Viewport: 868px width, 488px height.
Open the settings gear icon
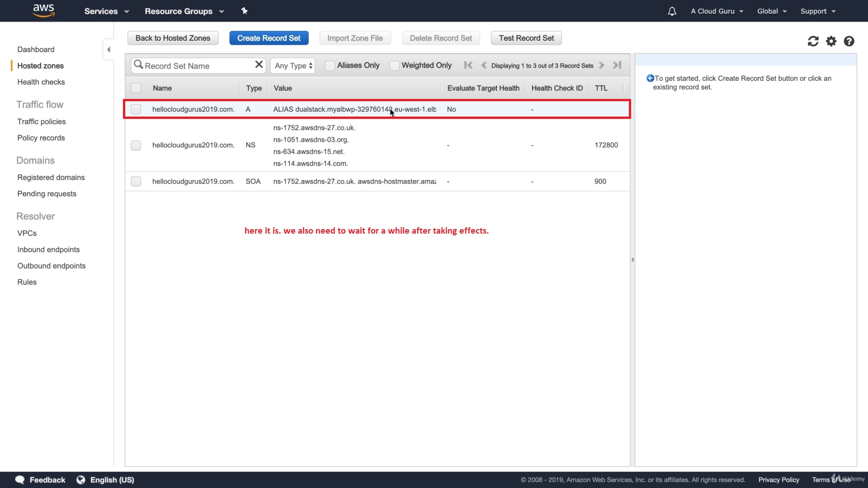pos(831,41)
